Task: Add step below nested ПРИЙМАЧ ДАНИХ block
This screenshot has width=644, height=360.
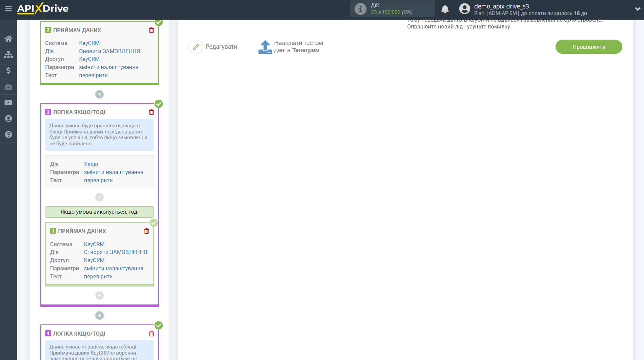Action: (x=99, y=295)
